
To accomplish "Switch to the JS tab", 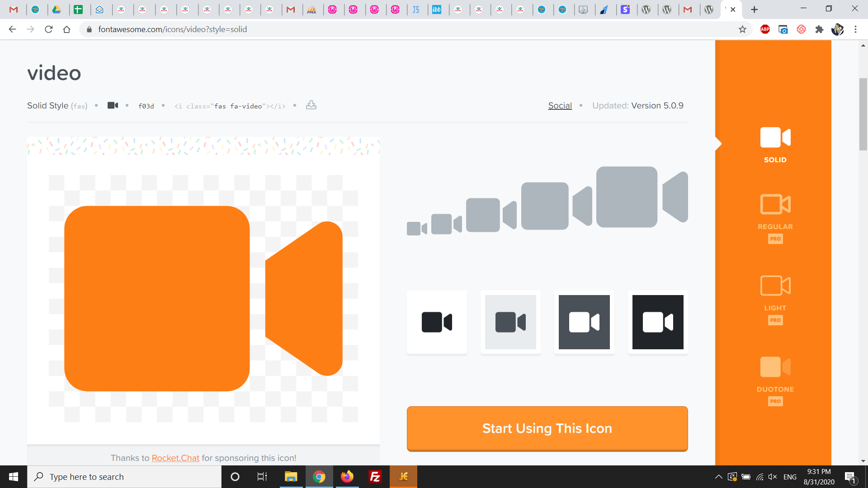I will click(x=416, y=9).
